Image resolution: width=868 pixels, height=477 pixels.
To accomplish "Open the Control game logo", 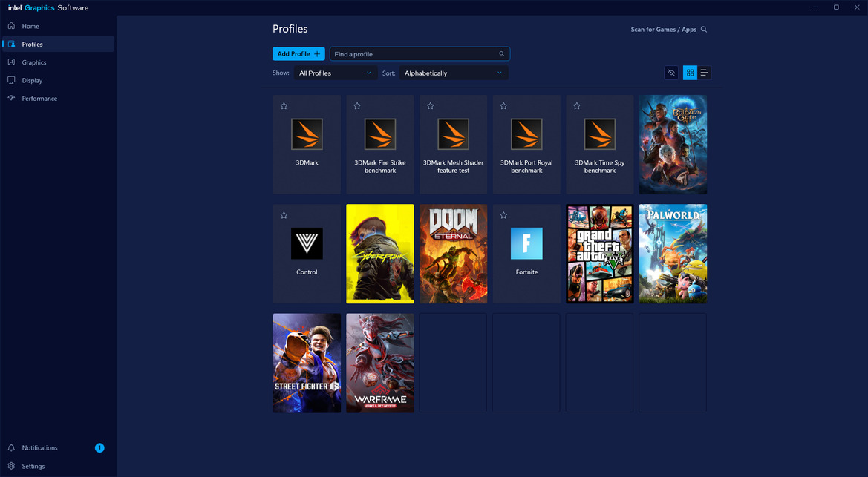I will coord(307,243).
